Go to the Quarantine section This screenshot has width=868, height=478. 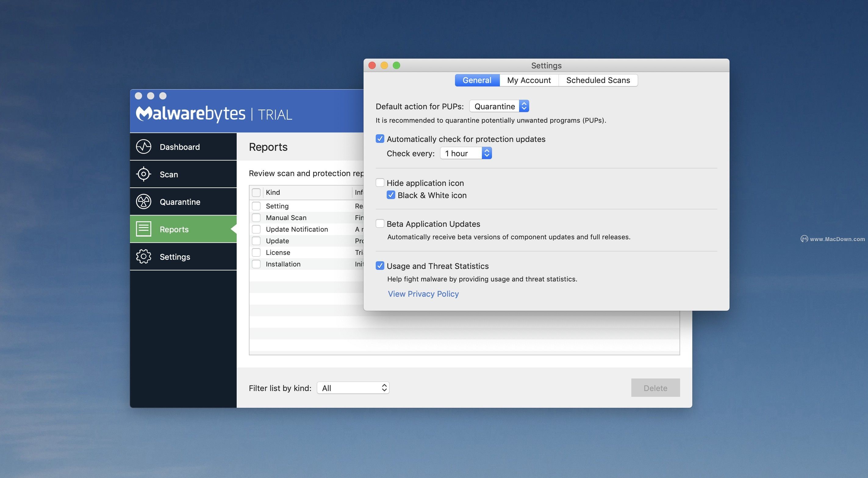pyautogui.click(x=183, y=202)
